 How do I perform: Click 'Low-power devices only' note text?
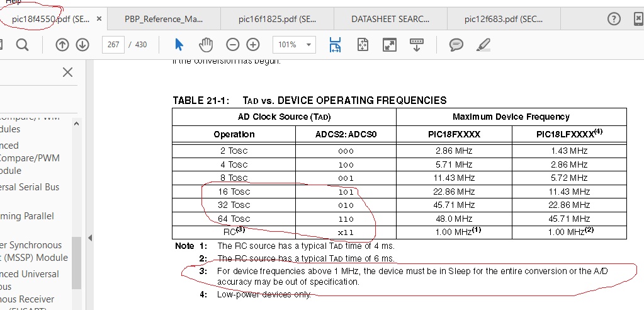[264, 294]
